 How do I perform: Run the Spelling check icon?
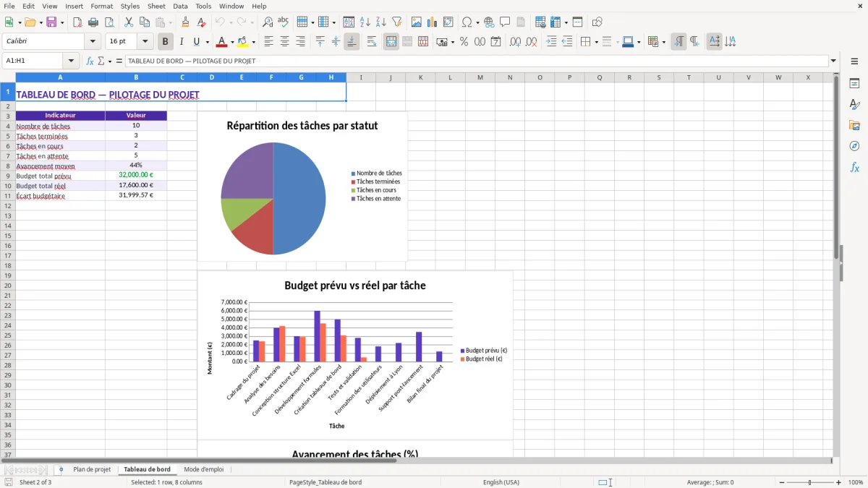(x=284, y=22)
